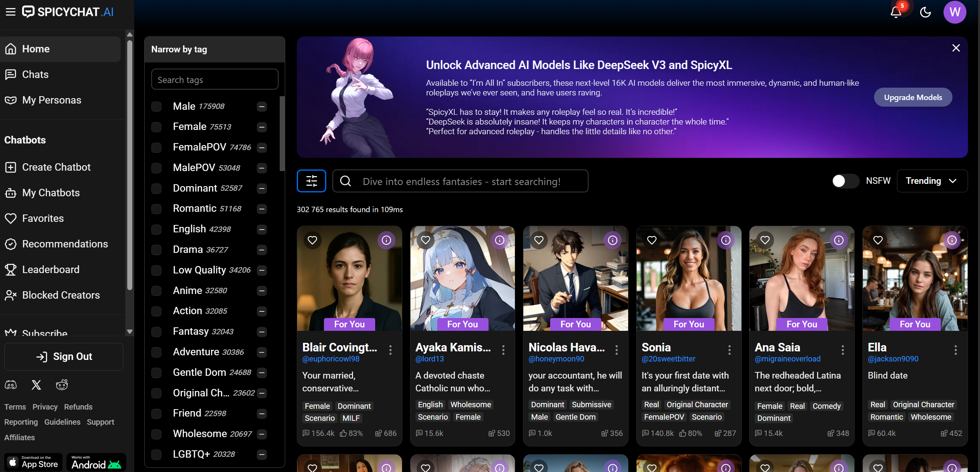Show info for Sonia card
This screenshot has width=980, height=472.
point(726,240)
